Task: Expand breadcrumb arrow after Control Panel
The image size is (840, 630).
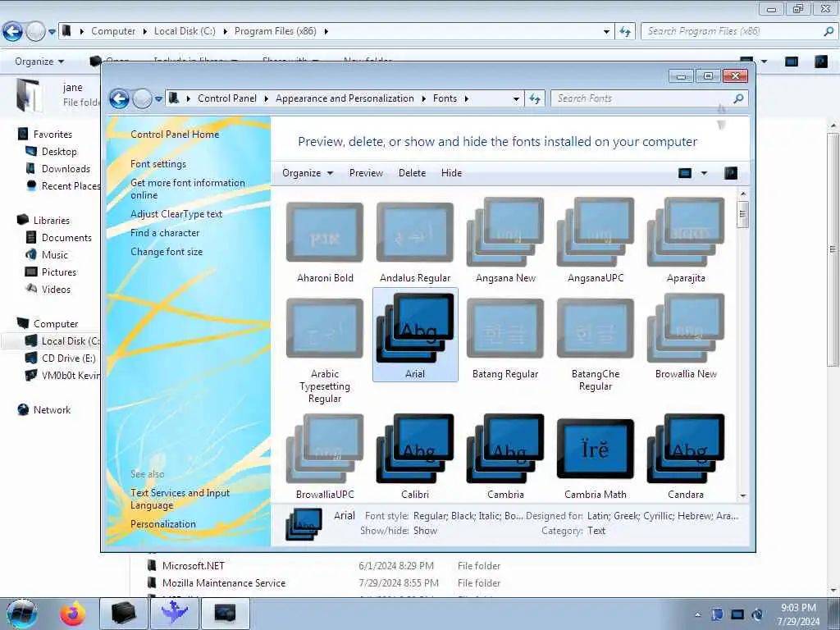Action: tap(266, 98)
